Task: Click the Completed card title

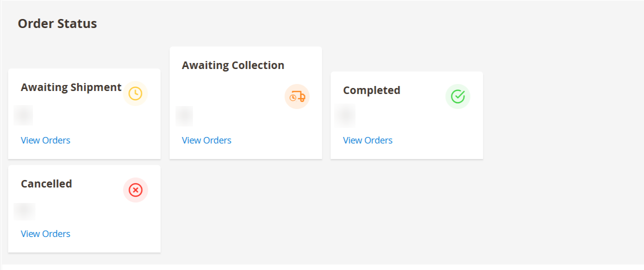Action: tap(371, 90)
